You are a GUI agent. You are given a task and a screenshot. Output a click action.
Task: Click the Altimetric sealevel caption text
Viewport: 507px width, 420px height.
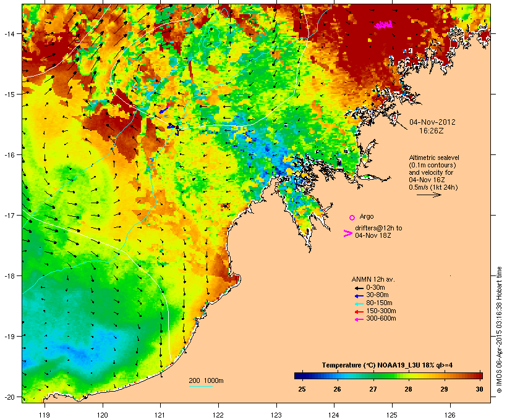(x=434, y=157)
